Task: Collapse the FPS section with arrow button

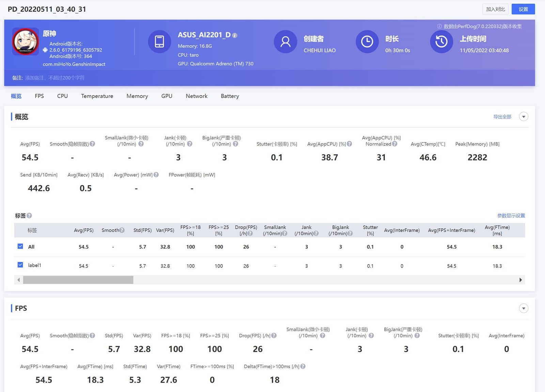Action: pos(524,308)
